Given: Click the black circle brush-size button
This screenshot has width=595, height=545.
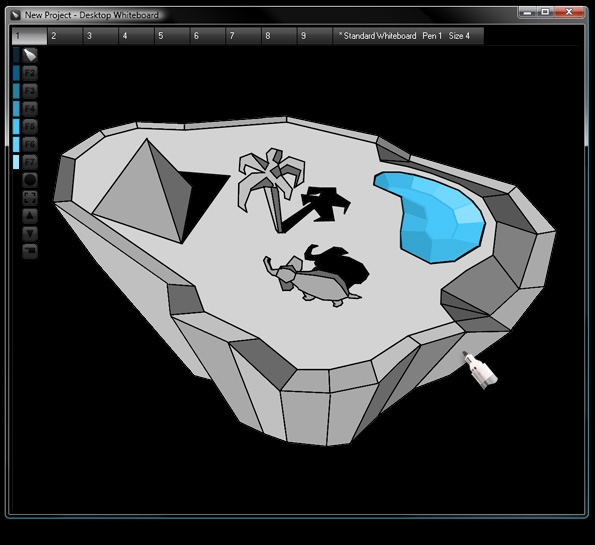Looking at the screenshot, I should coord(30,180).
